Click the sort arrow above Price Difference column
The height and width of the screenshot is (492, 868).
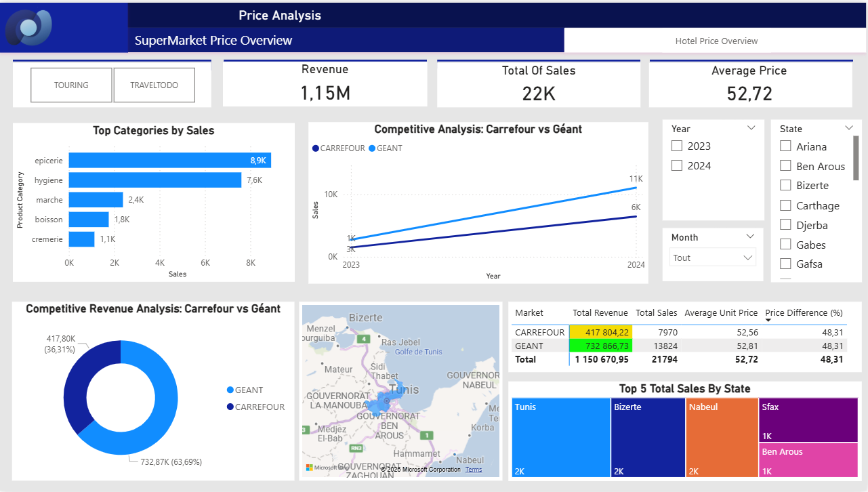click(768, 320)
